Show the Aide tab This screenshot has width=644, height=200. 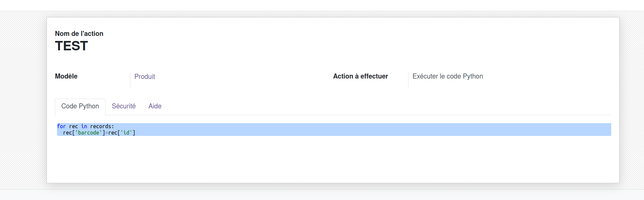155,106
